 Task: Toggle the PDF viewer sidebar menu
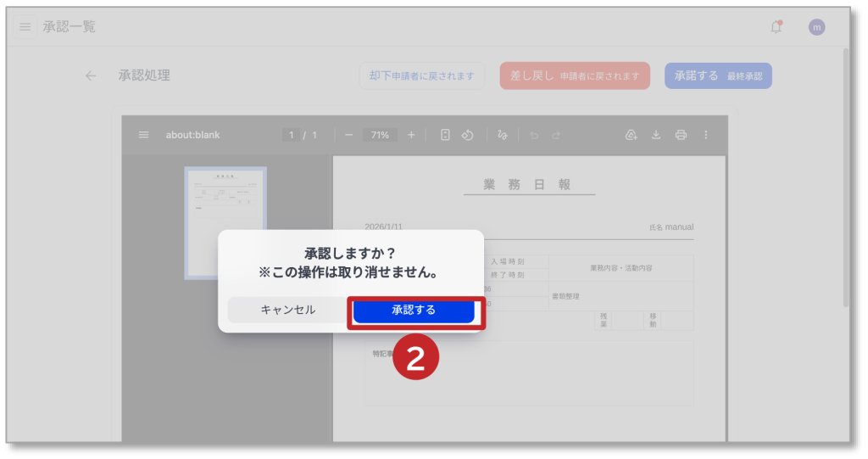pyautogui.click(x=144, y=135)
